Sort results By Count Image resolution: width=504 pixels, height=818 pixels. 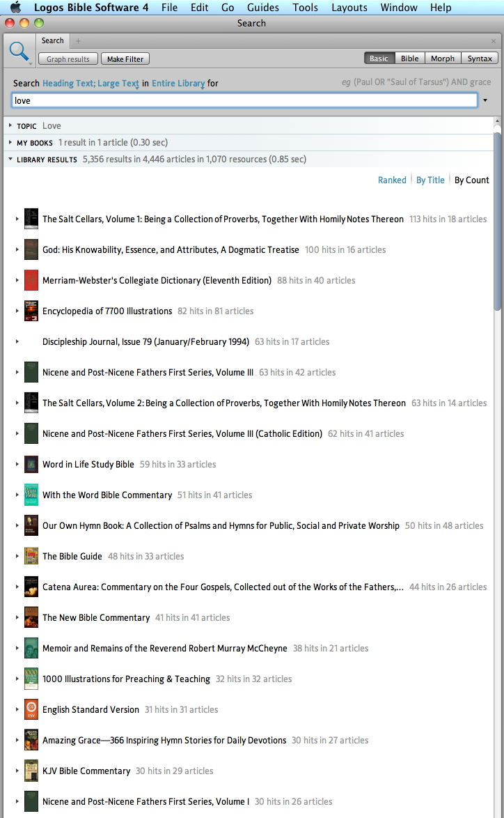[x=472, y=180]
